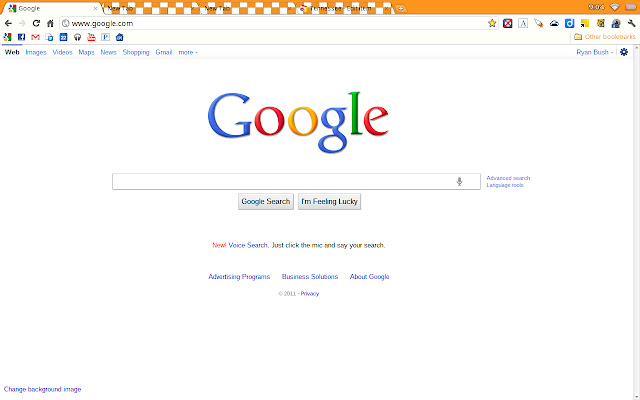Viewport: 640px width, 400px height.
Task: Expand the 'more' dropdown in Google bar
Action: click(x=188, y=52)
